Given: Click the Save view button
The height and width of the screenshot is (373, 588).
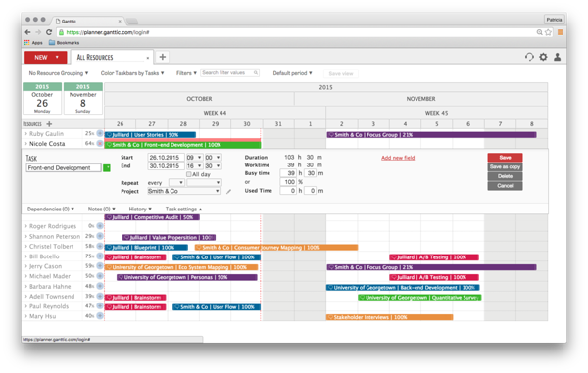Looking at the screenshot, I should [341, 73].
